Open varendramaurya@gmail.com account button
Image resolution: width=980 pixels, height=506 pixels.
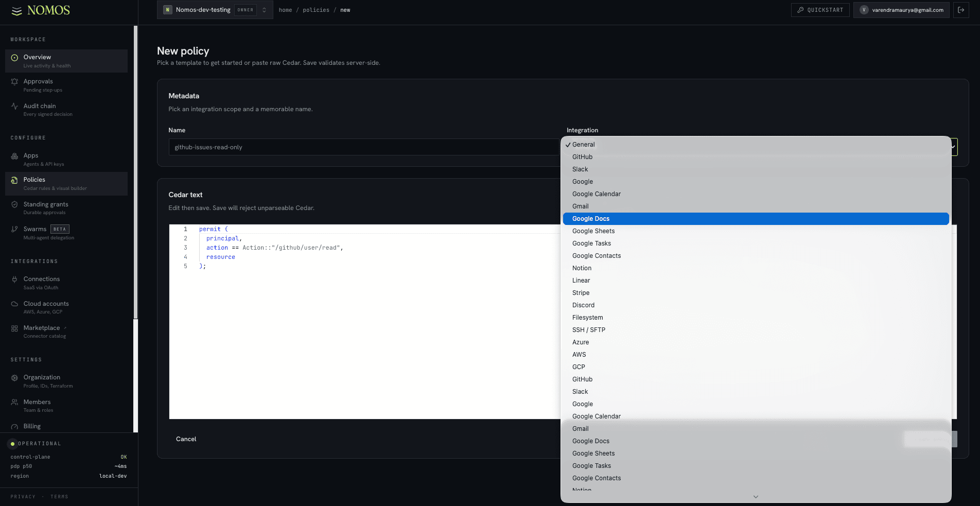(x=901, y=10)
